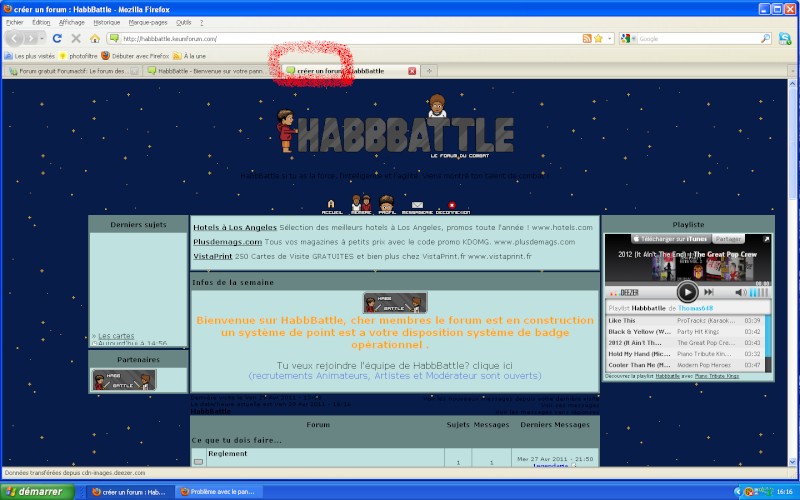800x500 pixels.
Task: Open a new tab with the plus button
Action: [x=429, y=71]
